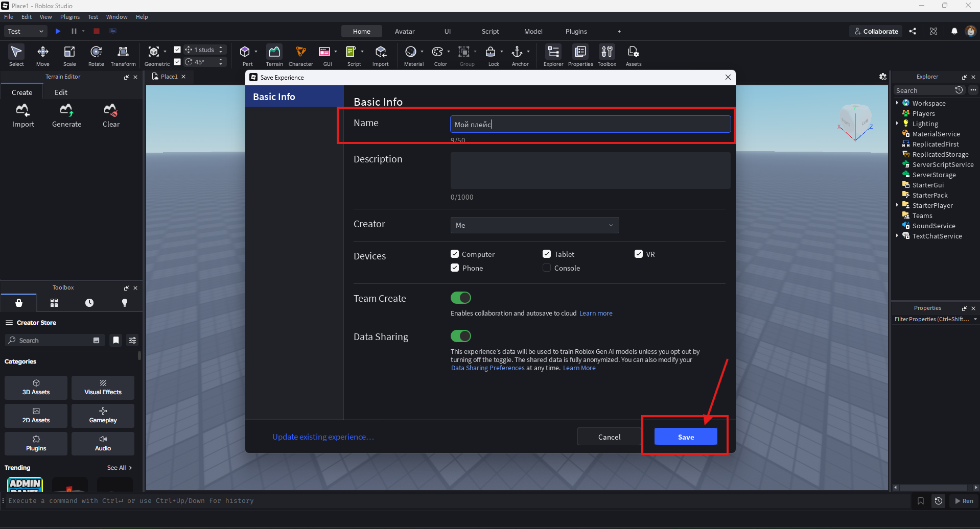Toggle the 45° rotation snapping checkbox
Image resolution: width=980 pixels, height=529 pixels.
click(177, 62)
